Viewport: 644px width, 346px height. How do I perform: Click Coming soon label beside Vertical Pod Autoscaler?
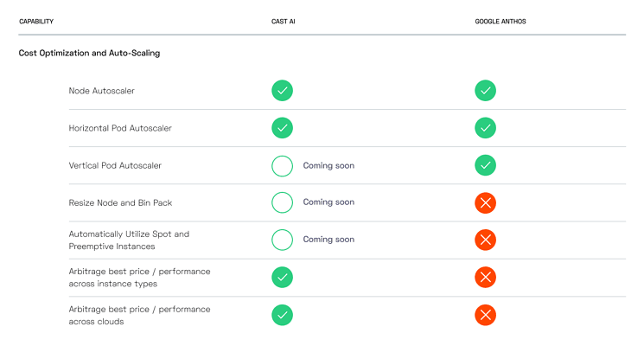[x=328, y=165]
